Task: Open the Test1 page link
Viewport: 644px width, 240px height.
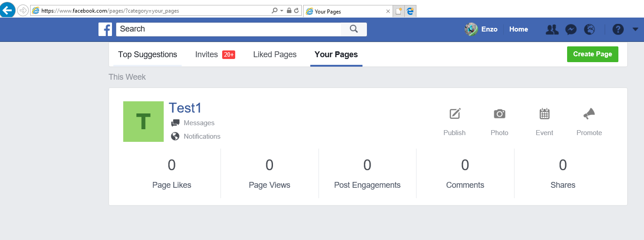Action: [185, 108]
